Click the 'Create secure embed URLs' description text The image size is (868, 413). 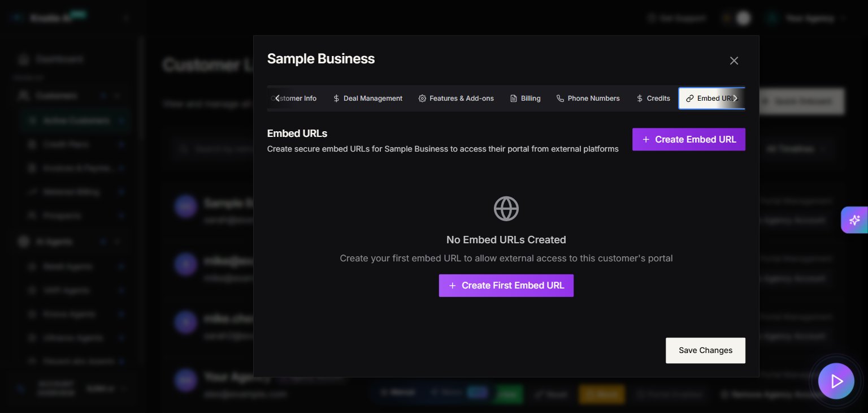(443, 149)
